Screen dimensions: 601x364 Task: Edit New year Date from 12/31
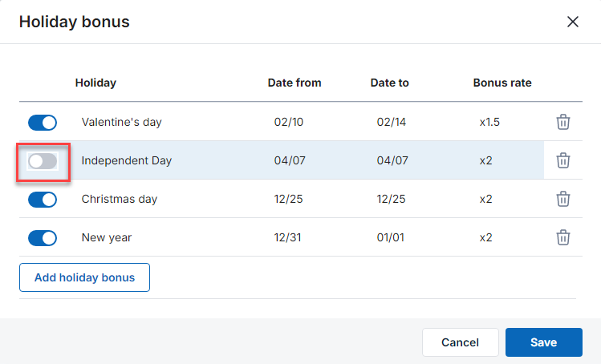[x=287, y=237]
